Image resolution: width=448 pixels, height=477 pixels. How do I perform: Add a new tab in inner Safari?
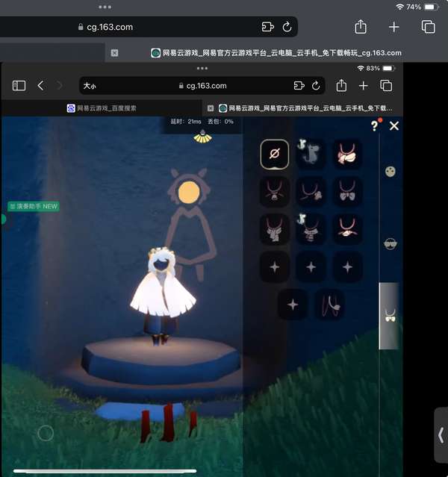pos(364,86)
